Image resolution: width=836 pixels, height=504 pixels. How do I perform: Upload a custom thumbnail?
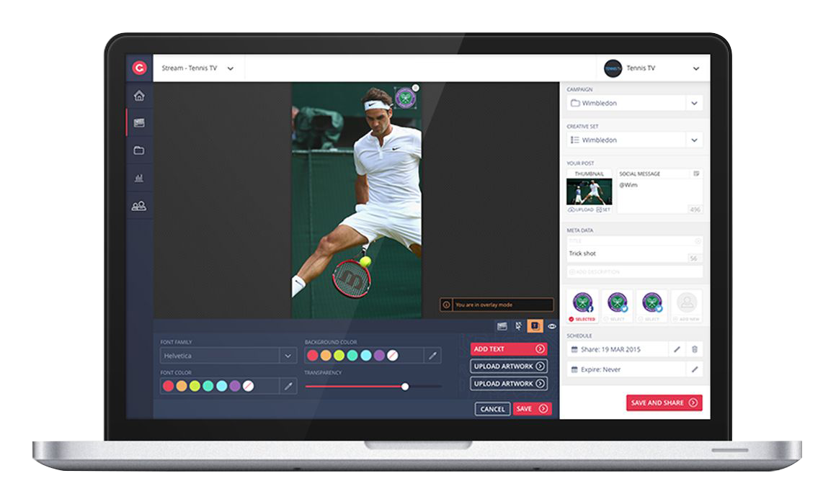pos(581,210)
